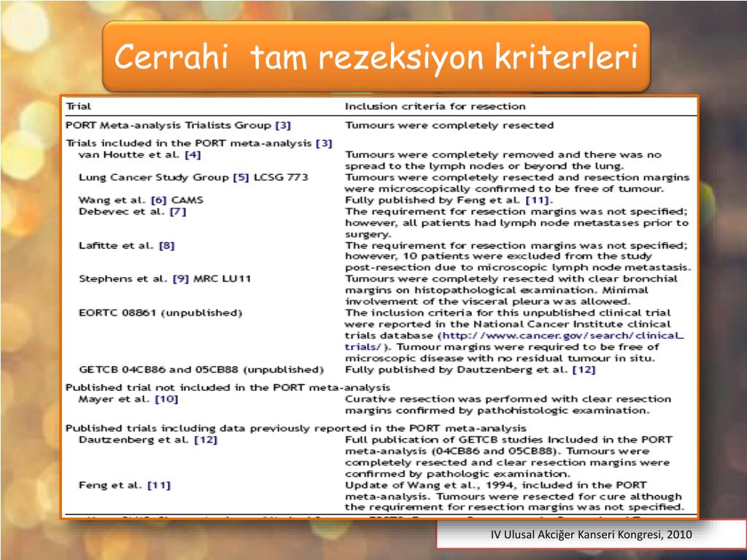Image resolution: width=747 pixels, height=560 pixels.
Task: Open reference [11] beside Feng et al. trial row
Action: click(x=159, y=486)
